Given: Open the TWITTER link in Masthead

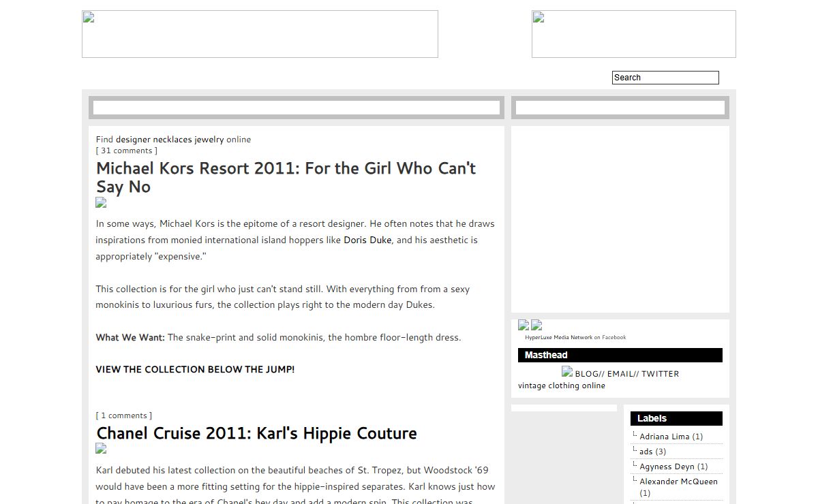Looking at the screenshot, I should (660, 374).
